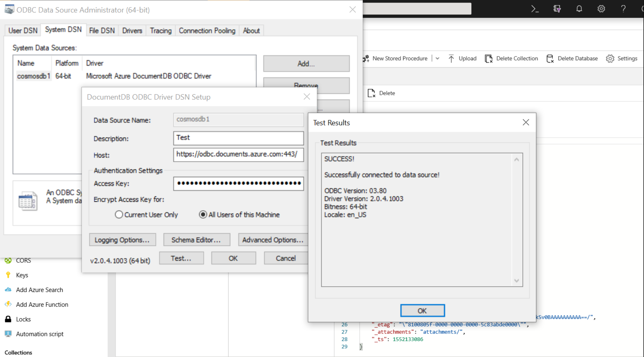Open the Locks sidebar item
Screen dimensions: 644x357
click(23, 319)
